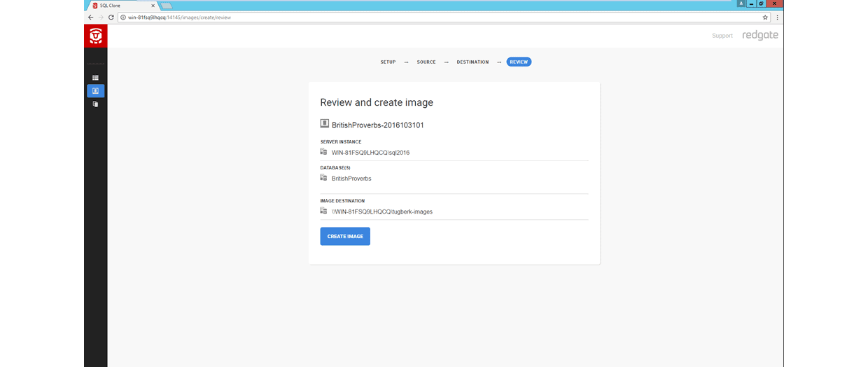Viewport: 868px width, 367px height.
Task: Select the Review wizard step
Action: (519, 62)
